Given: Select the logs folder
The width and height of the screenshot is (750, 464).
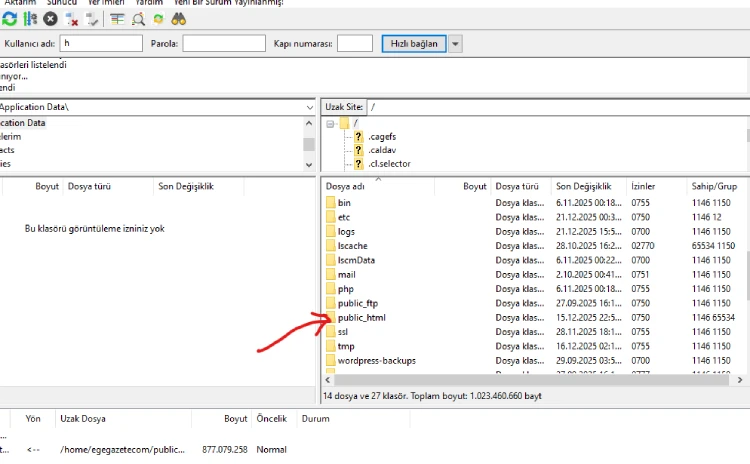Looking at the screenshot, I should (x=346, y=232).
